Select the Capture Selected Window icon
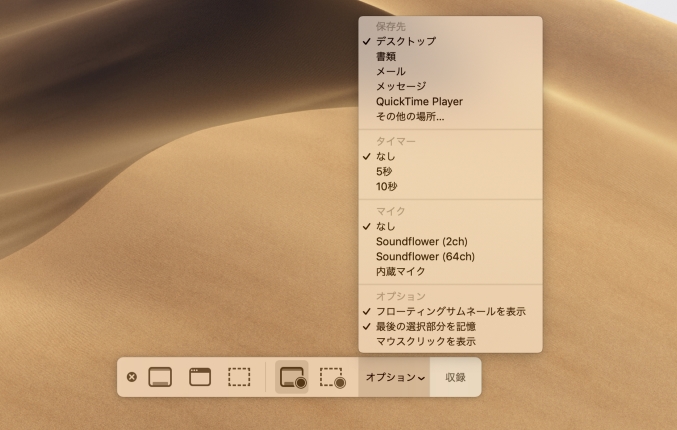Image resolution: width=677 pixels, height=430 pixels. [200, 377]
